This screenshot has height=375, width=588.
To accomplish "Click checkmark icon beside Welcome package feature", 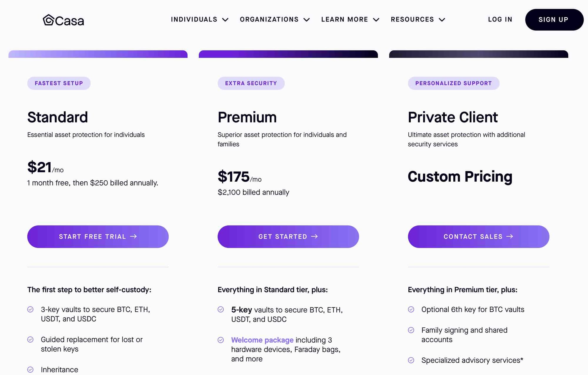I will click(x=221, y=340).
